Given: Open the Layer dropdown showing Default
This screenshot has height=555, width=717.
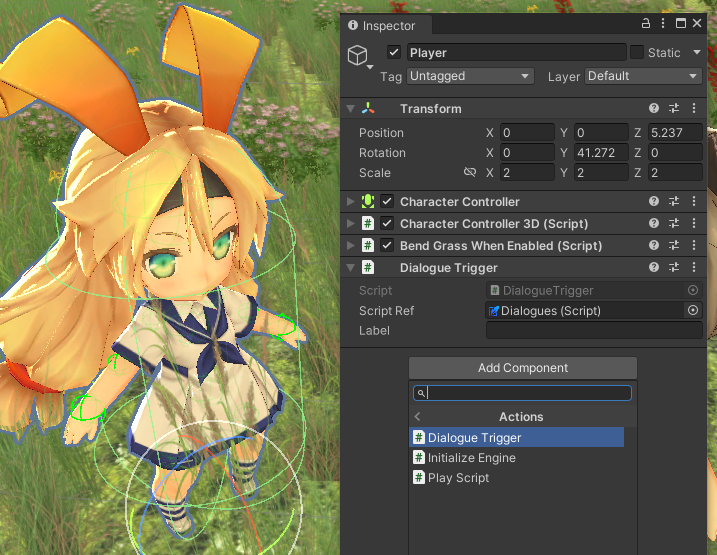Looking at the screenshot, I should 643,76.
